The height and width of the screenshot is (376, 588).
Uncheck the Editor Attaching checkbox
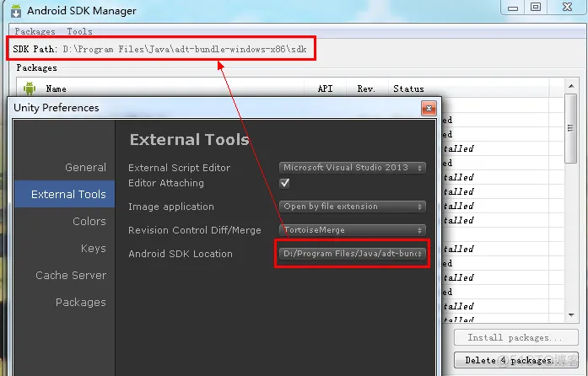pyautogui.click(x=284, y=183)
